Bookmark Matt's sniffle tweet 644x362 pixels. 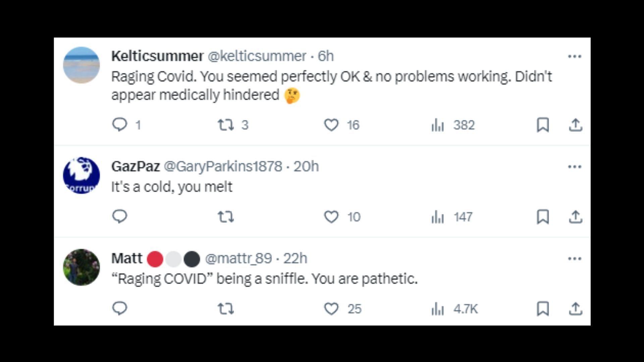(543, 309)
